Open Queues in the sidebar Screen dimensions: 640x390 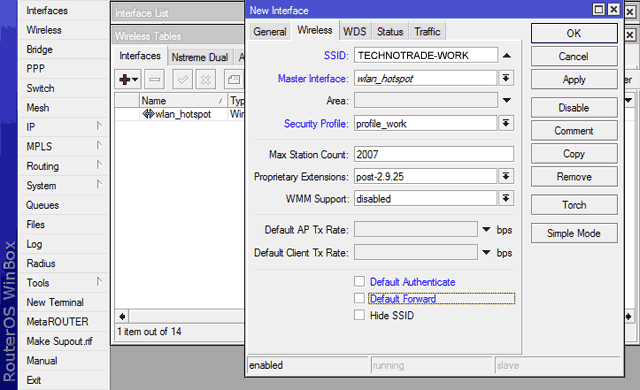point(63,205)
